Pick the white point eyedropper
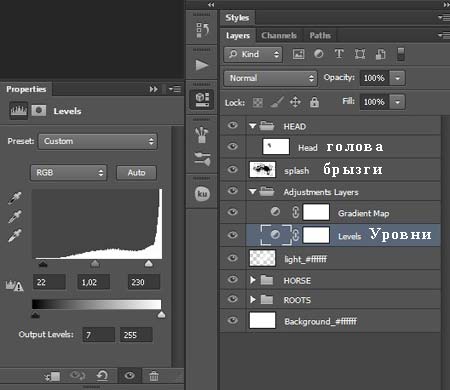 (15, 235)
